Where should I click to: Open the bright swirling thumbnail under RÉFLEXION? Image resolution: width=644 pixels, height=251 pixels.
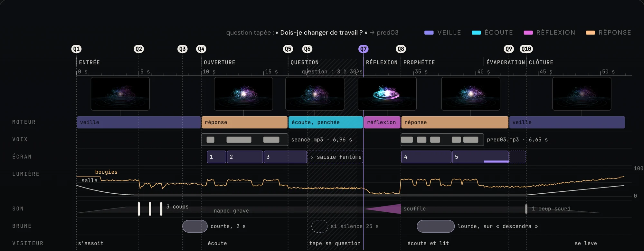(387, 94)
